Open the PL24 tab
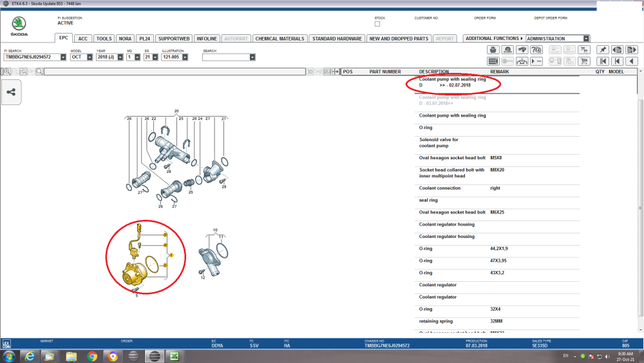Viewport: 644px width, 363px height. (144, 39)
